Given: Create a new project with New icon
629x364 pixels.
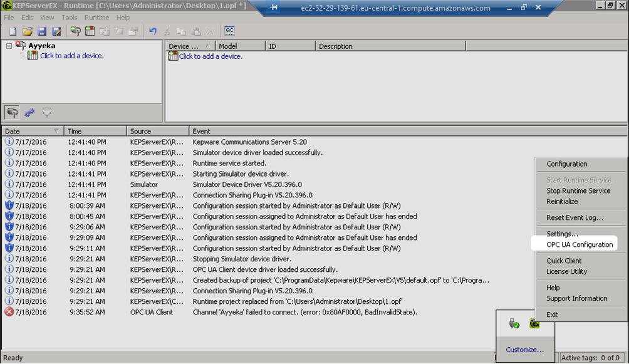Looking at the screenshot, I should tap(13, 31).
